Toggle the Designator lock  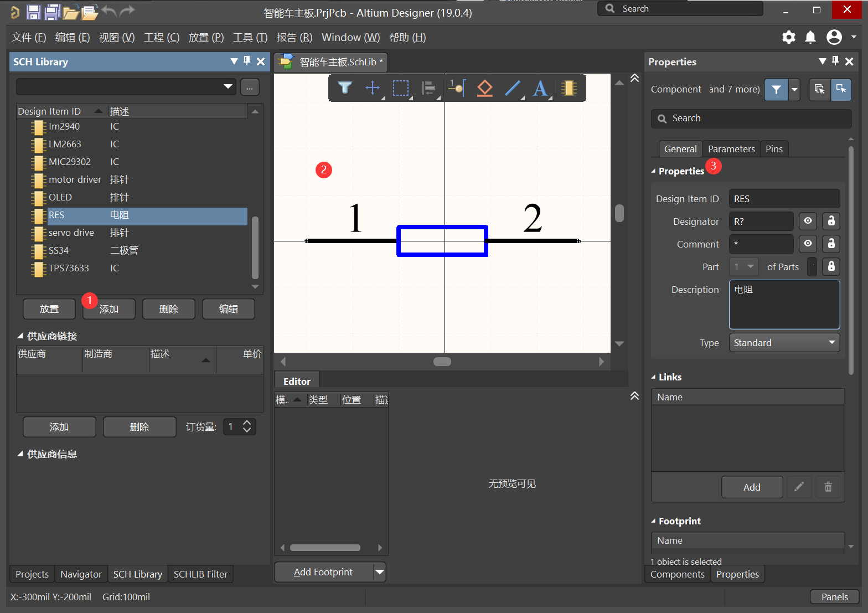coord(831,221)
